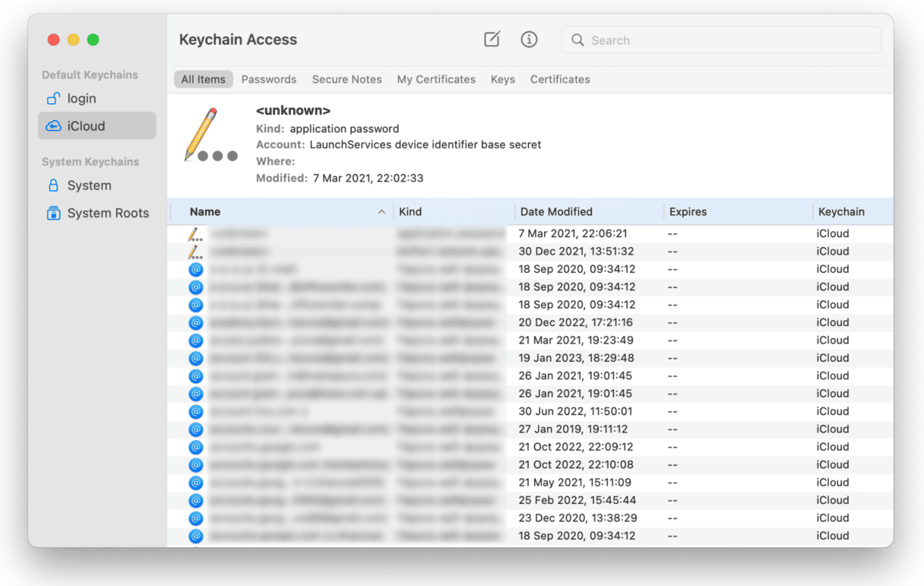Select the iCloud keychain in sidebar
This screenshot has height=586, width=924.
click(x=97, y=126)
